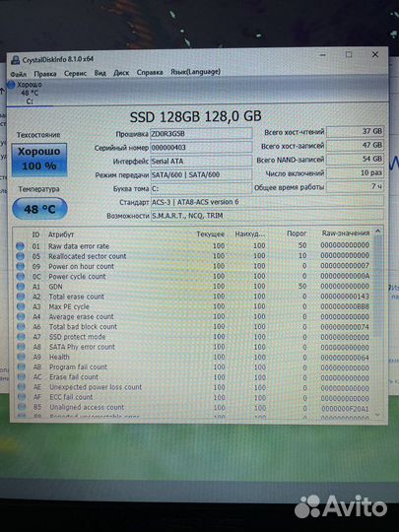Click the status dot for Raw data error rate
This screenshot has height=532, width=399.
(x=21, y=246)
